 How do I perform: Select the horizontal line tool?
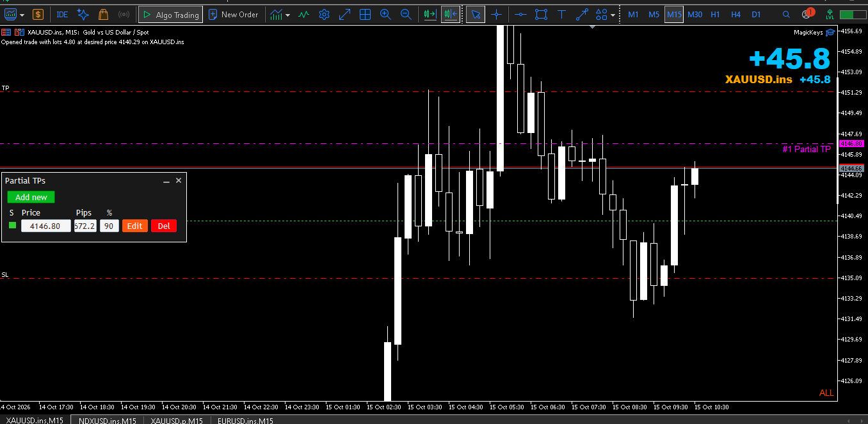point(520,14)
